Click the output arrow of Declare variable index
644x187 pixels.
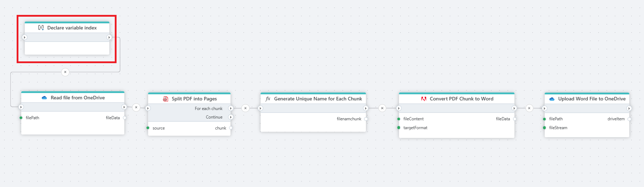109,37
